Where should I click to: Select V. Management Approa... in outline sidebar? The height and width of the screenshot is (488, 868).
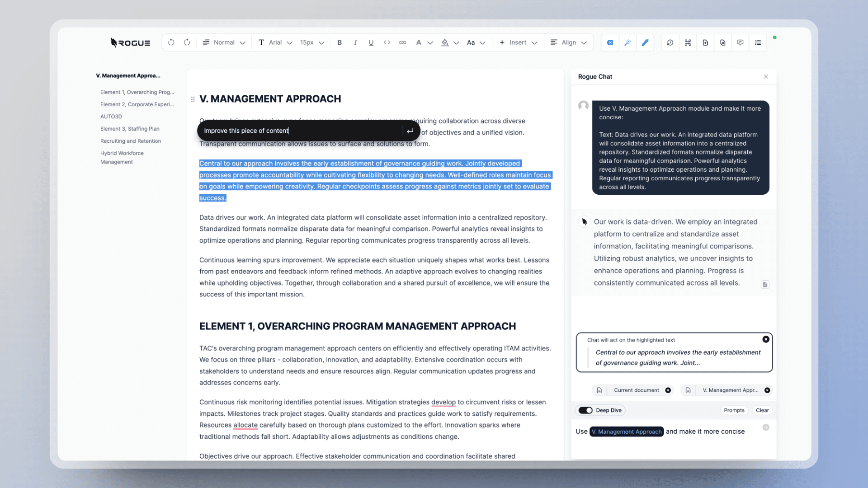click(x=128, y=75)
